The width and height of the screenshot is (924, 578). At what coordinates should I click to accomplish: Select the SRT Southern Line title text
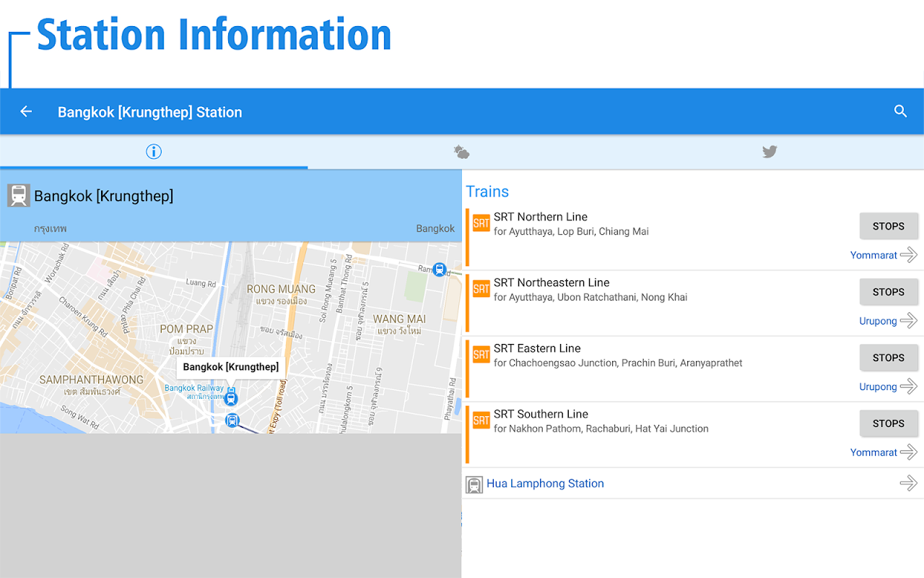(x=541, y=414)
